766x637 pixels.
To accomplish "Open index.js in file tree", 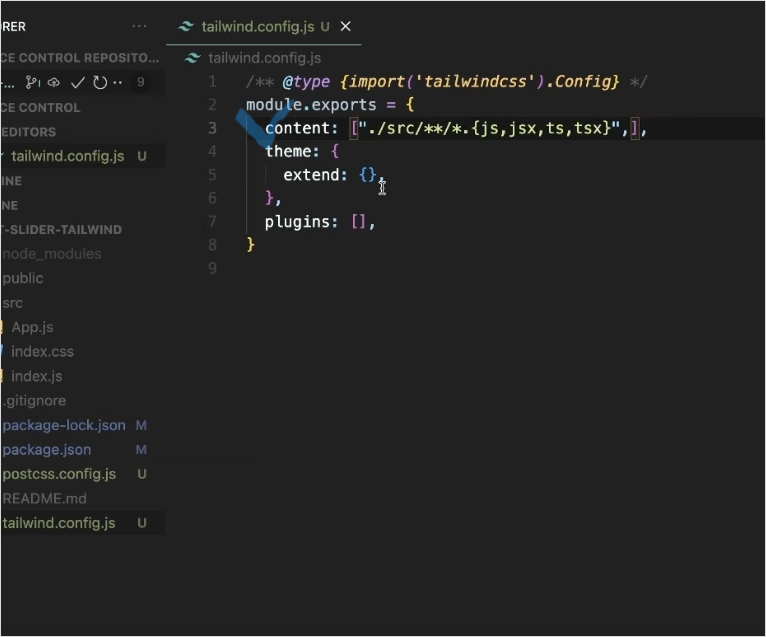I will pos(37,376).
